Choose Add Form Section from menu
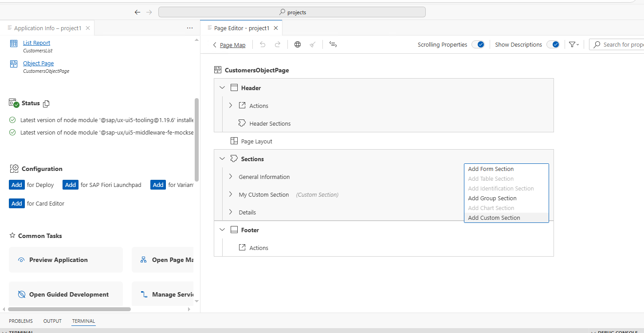The height and width of the screenshot is (333, 644). pos(491,169)
